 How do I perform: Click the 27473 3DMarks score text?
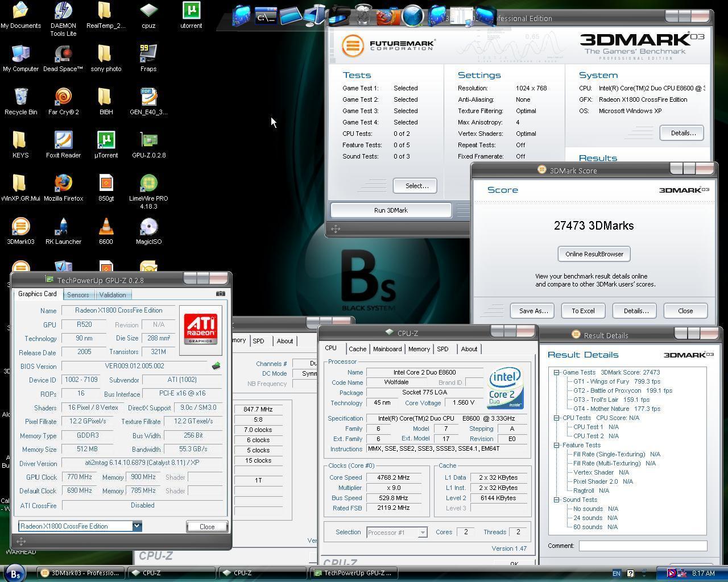click(x=594, y=226)
